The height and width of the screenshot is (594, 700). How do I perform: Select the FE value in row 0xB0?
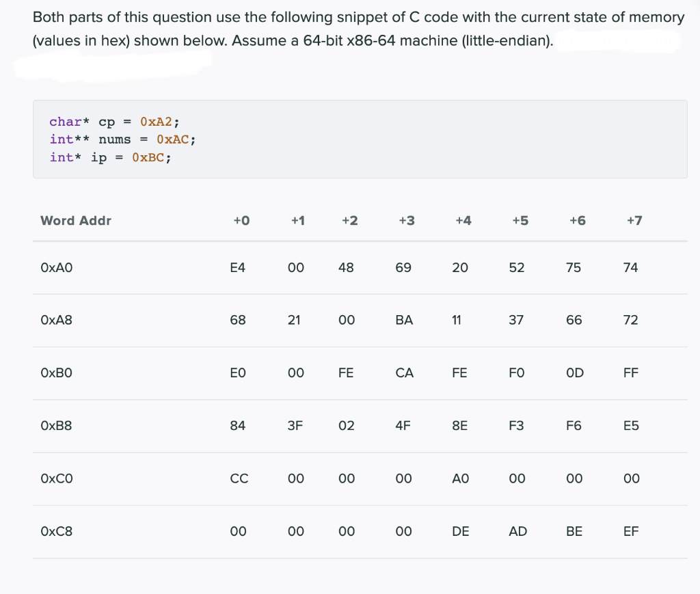point(347,373)
